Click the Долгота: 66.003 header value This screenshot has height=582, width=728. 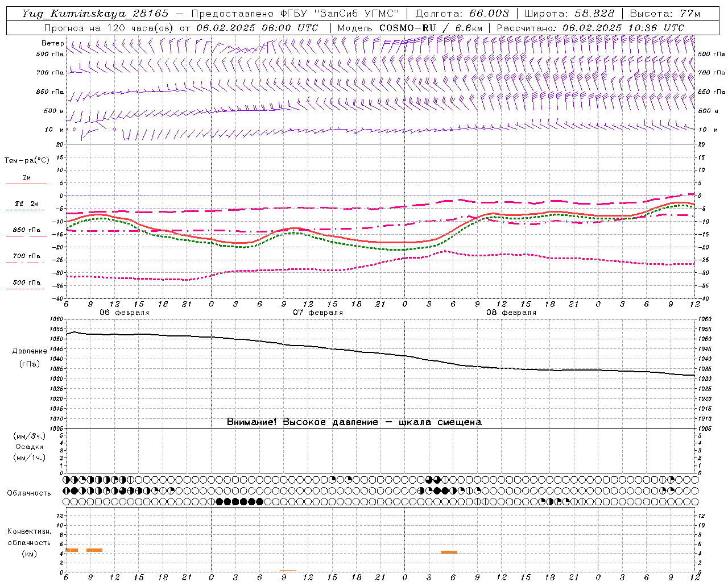[462, 14]
